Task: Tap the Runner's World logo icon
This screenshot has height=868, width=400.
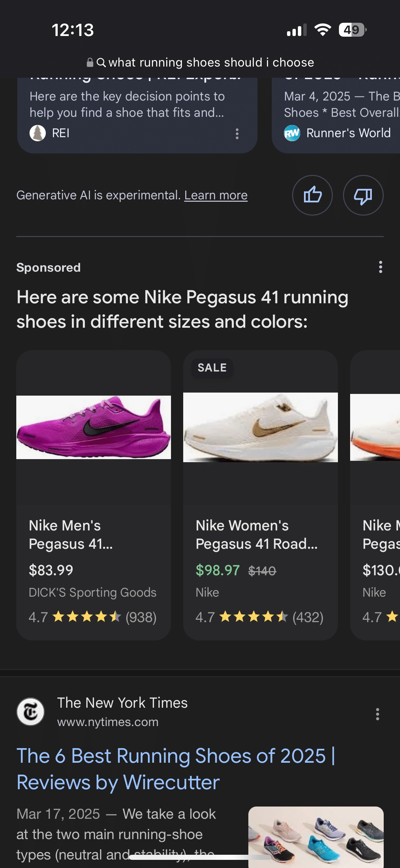Action: (292, 133)
